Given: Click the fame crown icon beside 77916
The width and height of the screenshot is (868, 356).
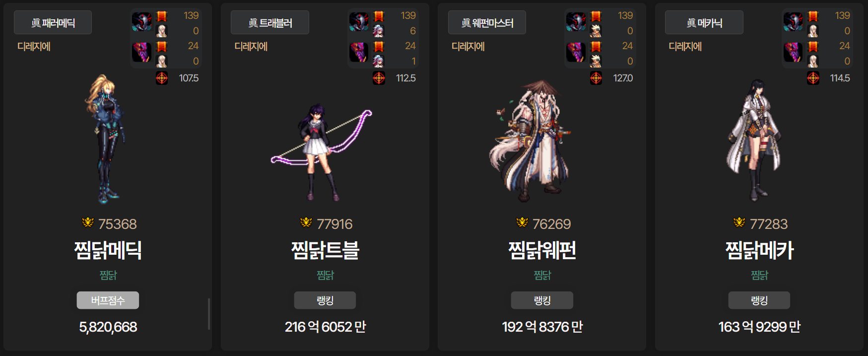Looking at the screenshot, I should (x=306, y=222).
